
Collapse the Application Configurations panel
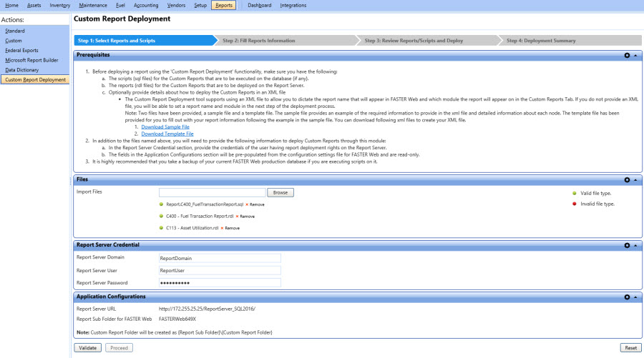[636, 297]
